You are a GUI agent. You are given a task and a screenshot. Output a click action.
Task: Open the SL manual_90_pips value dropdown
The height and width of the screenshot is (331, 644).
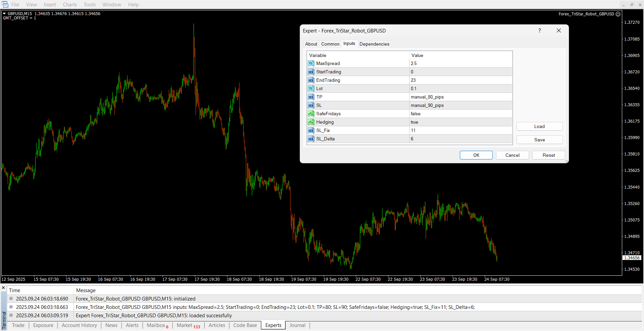(461, 105)
